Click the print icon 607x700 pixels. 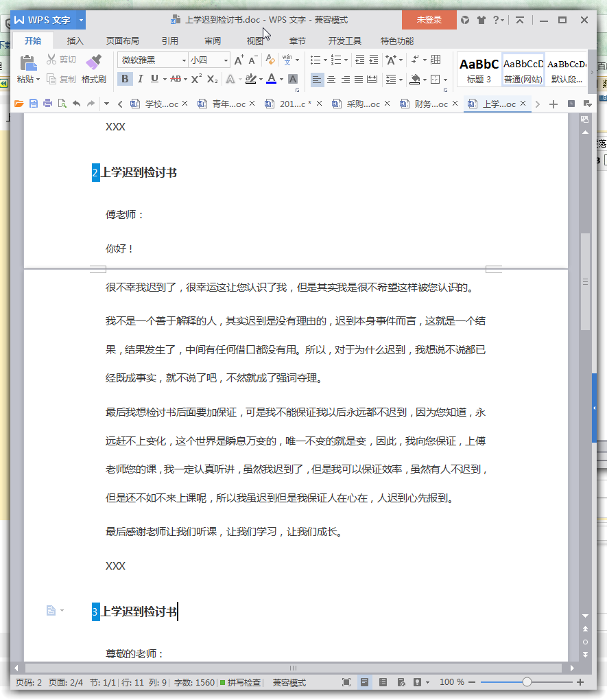pos(48,104)
